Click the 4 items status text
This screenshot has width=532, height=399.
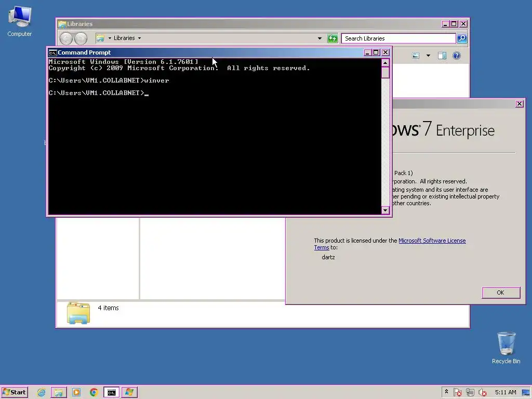pos(108,308)
